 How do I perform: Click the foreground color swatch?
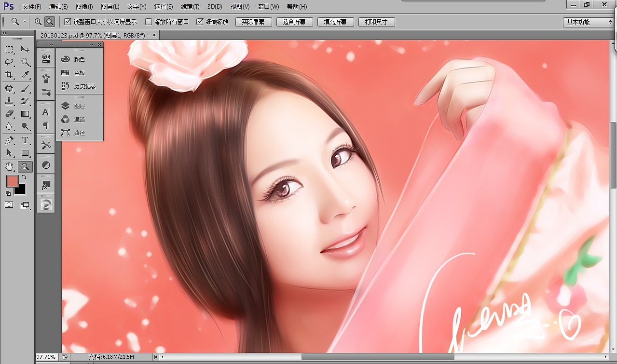click(x=12, y=181)
